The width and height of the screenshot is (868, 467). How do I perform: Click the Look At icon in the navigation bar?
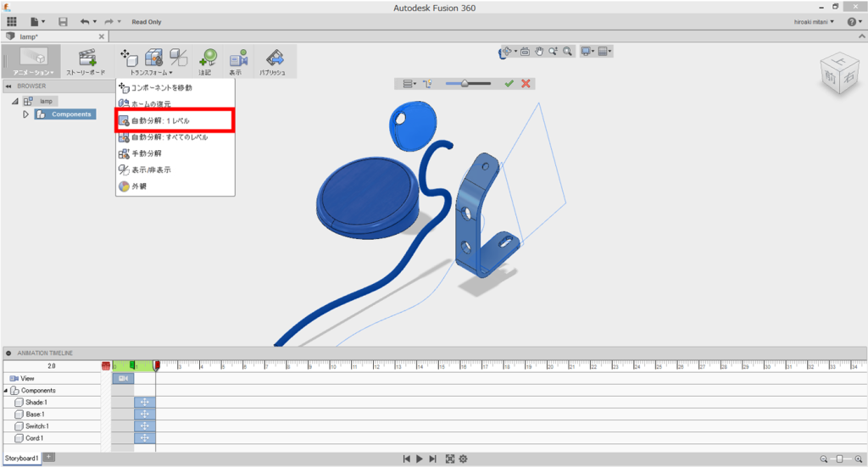(x=525, y=52)
